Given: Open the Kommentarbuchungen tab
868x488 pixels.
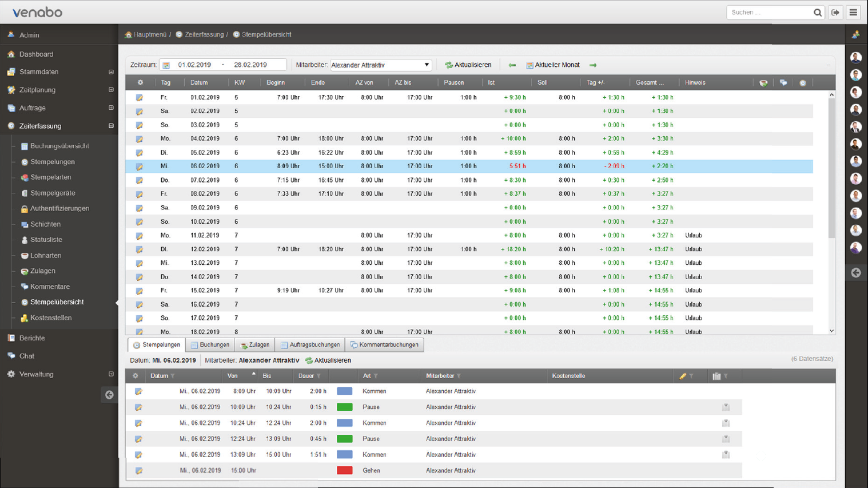Looking at the screenshot, I should click(x=384, y=345).
